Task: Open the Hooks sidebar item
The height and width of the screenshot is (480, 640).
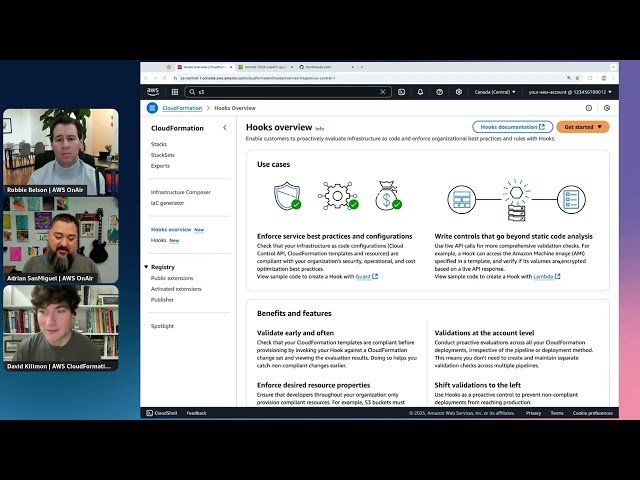Action: pyautogui.click(x=158, y=240)
